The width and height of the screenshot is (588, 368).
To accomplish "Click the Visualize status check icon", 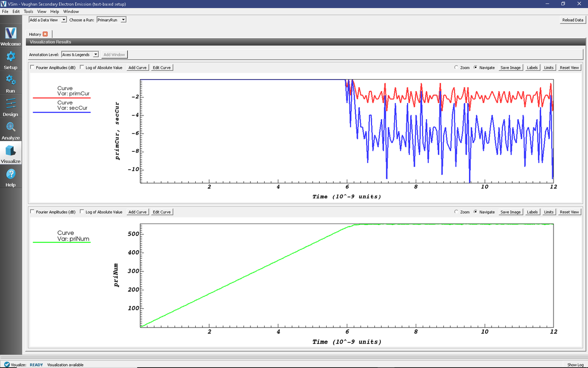I will (7, 364).
